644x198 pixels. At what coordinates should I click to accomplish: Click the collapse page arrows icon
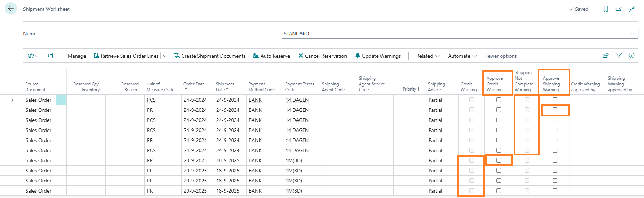[x=632, y=9]
